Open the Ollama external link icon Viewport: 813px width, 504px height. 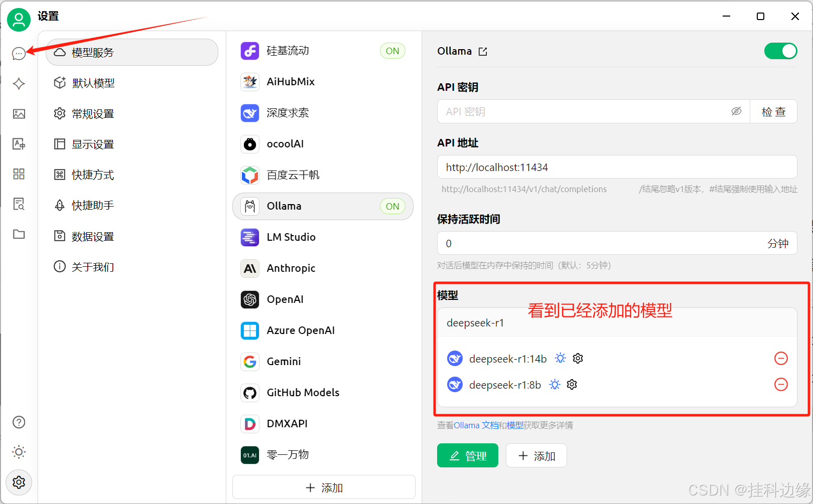[x=483, y=52]
